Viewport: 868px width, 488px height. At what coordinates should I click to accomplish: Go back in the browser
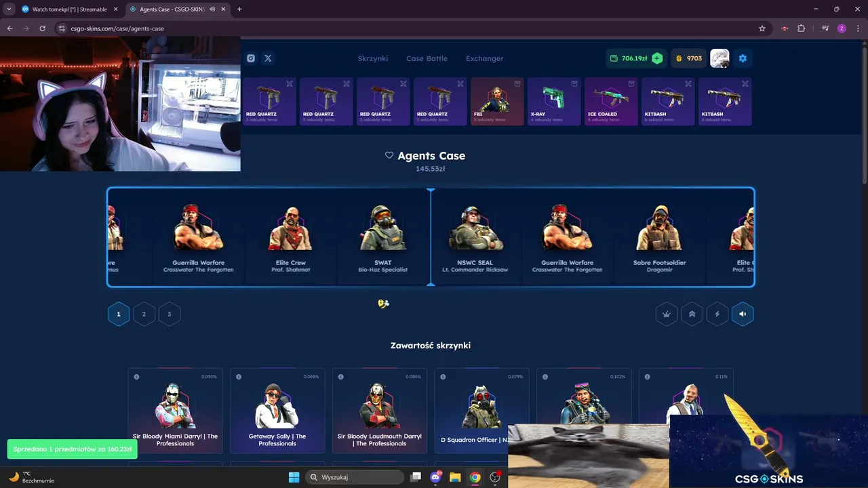9,28
